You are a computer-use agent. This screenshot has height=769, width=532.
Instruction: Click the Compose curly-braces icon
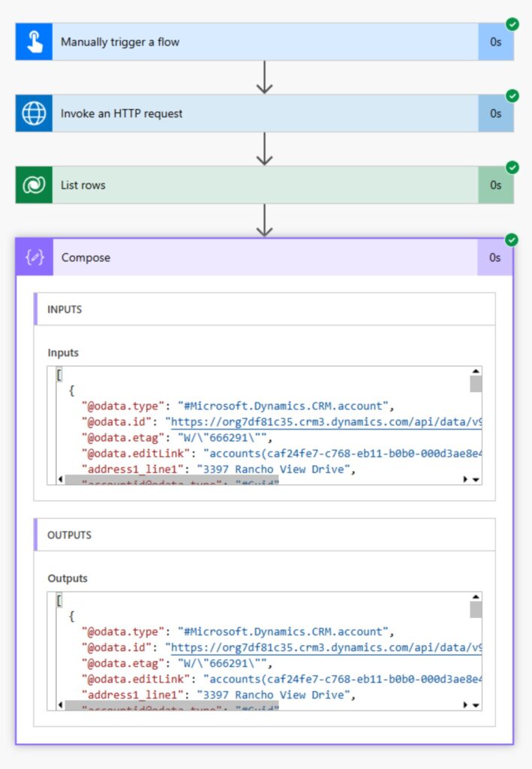pyautogui.click(x=35, y=257)
